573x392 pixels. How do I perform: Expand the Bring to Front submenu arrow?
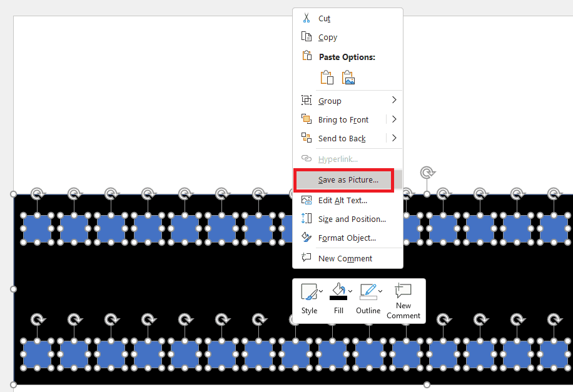click(x=394, y=119)
